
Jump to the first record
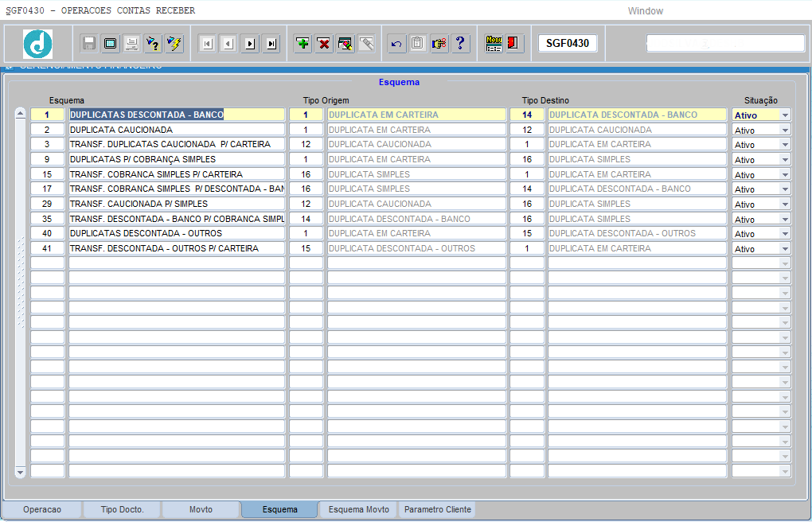pyautogui.click(x=207, y=44)
